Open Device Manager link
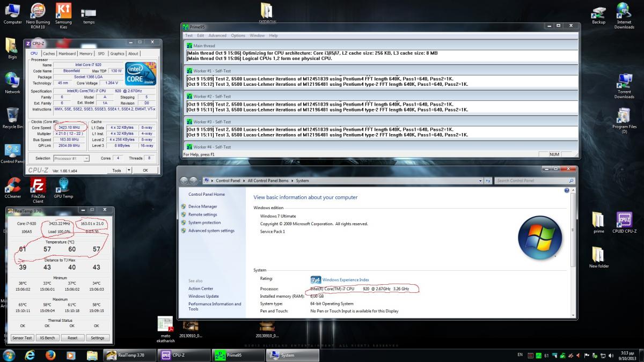The width and height of the screenshot is (644, 362). (x=203, y=206)
